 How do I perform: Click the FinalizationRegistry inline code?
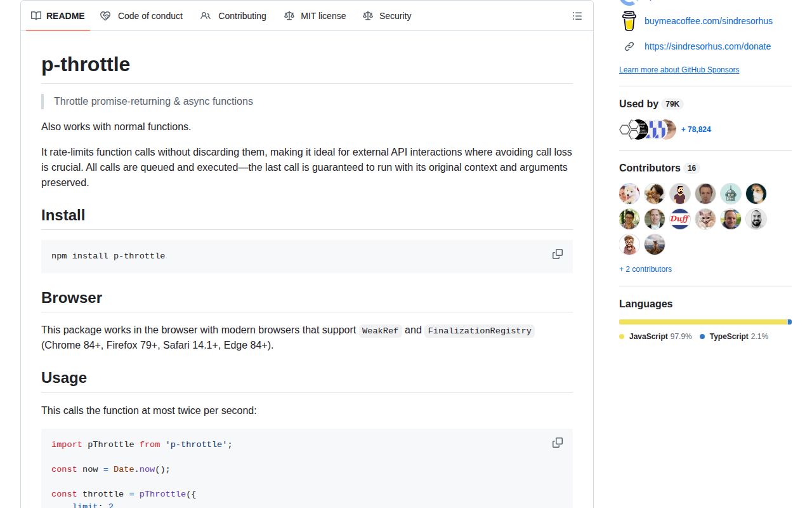pyautogui.click(x=480, y=331)
